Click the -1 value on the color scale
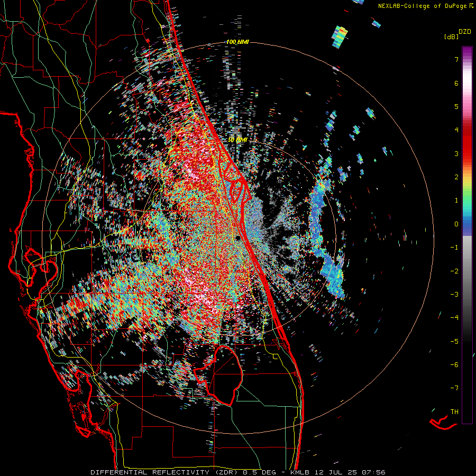476x476 pixels. tap(454, 248)
